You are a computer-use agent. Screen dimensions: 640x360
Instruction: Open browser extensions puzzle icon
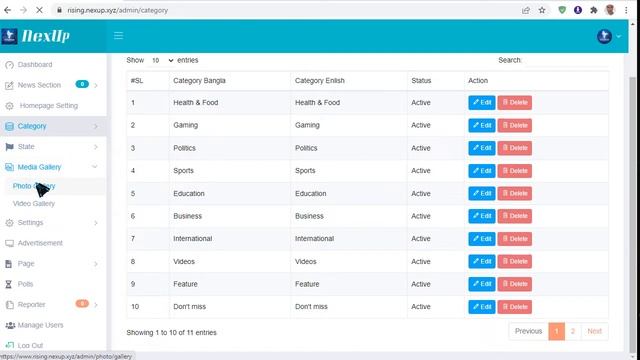[x=594, y=10]
